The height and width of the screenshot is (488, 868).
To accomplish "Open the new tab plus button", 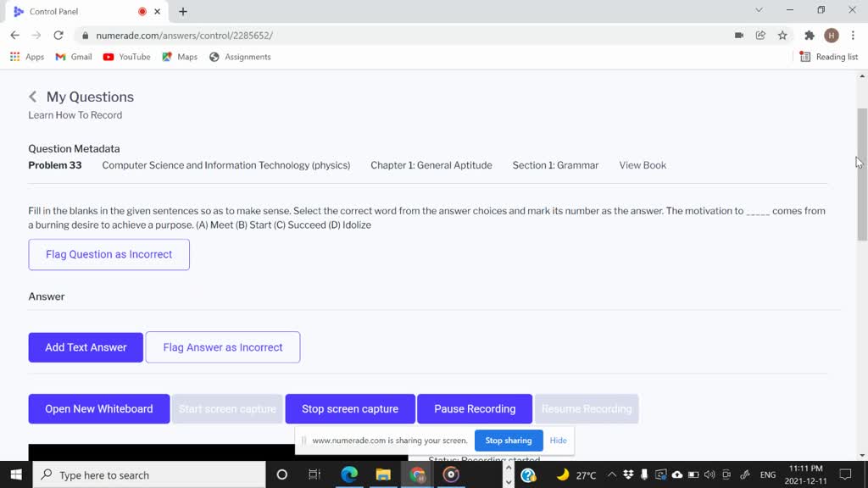I will point(183,11).
